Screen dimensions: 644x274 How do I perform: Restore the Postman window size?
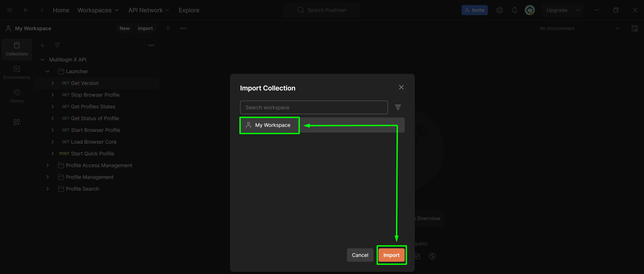(616, 10)
